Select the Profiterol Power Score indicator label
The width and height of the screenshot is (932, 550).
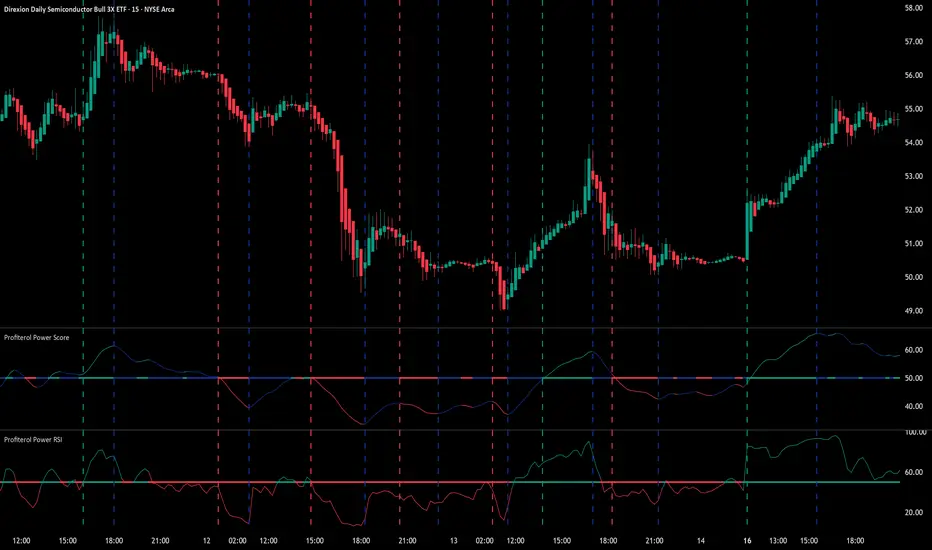36,338
